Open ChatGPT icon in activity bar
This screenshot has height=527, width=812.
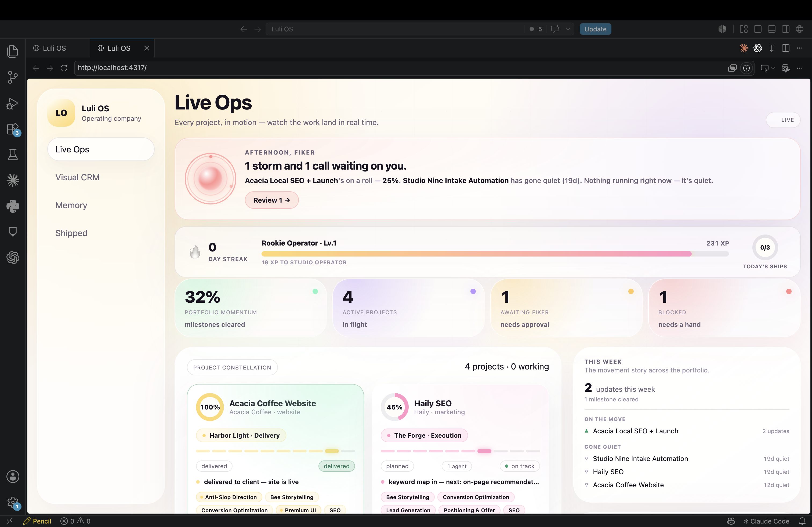(13, 257)
